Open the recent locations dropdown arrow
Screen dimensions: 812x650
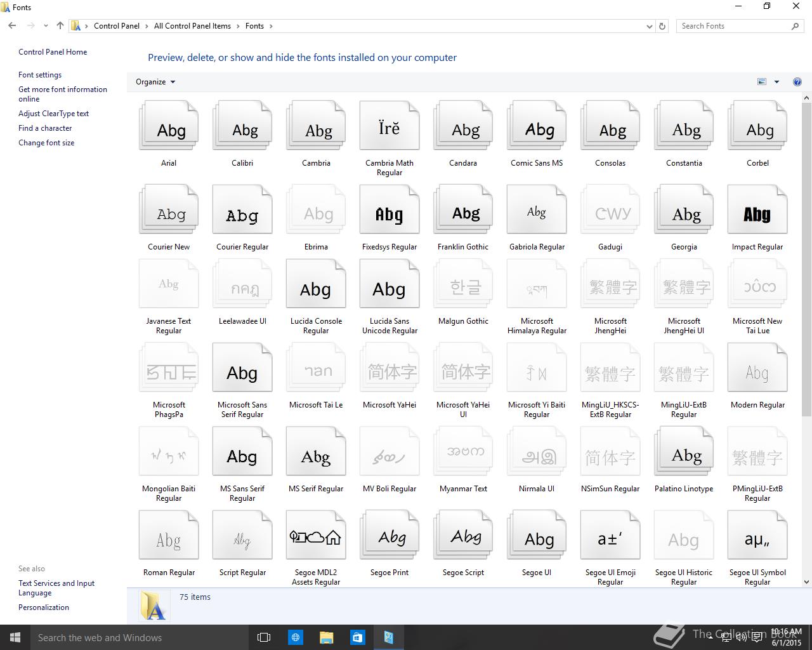pyautogui.click(x=46, y=26)
